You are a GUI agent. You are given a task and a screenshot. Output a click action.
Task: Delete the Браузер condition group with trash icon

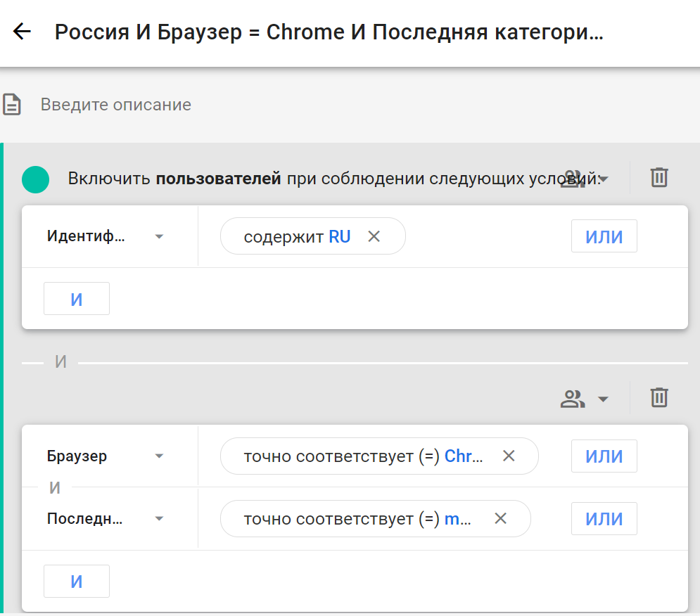point(658,398)
